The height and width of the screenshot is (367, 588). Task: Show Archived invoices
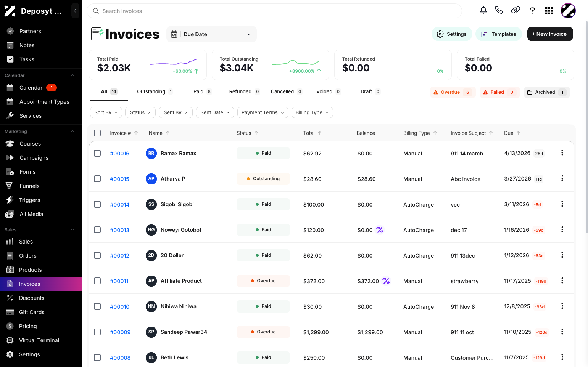(547, 92)
